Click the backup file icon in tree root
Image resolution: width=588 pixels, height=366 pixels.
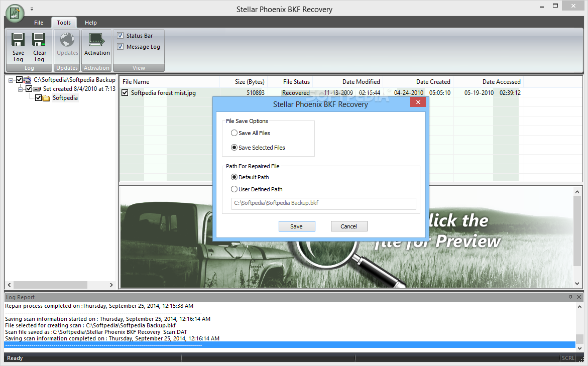coord(28,80)
